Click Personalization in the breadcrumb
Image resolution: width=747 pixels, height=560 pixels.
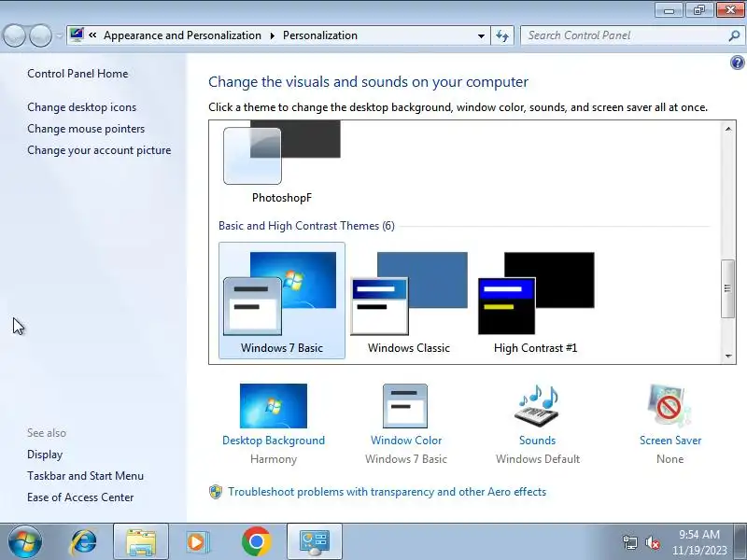coord(320,35)
